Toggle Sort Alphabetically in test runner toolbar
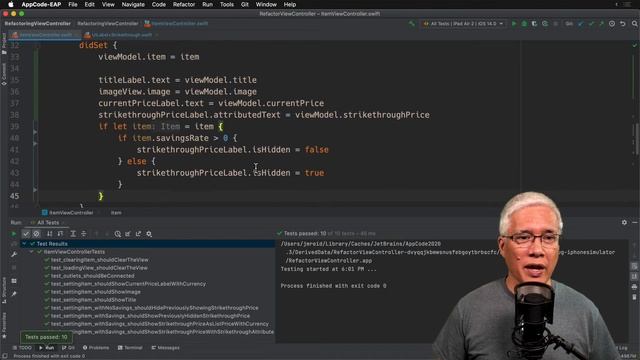640x360 pixels. 49,234
